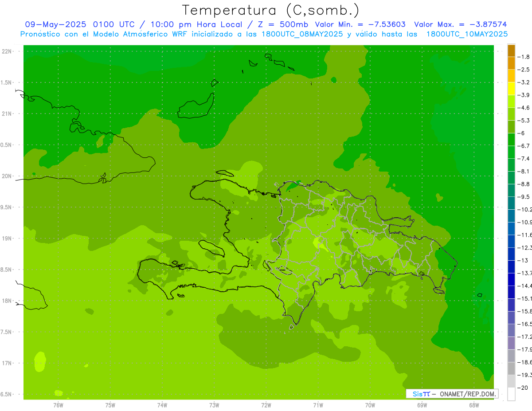Click the 'Valor Max. = -3.87574' text
Image resolution: width=532 pixels, height=411 pixels.
(x=461, y=24)
